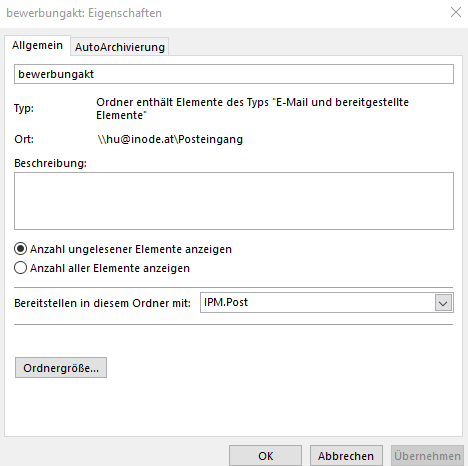
Task: Confirm with the OK button
Action: pyautogui.click(x=265, y=456)
